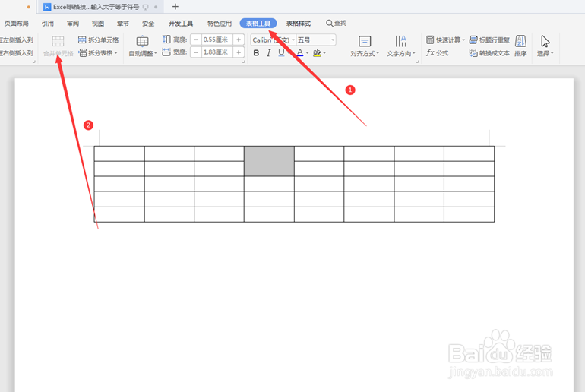Open the 章节 tab
This screenshot has height=392, width=585.
coord(123,24)
